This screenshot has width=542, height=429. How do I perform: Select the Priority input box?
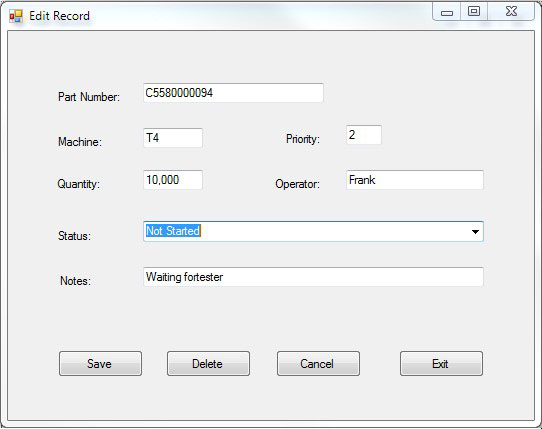(364, 135)
